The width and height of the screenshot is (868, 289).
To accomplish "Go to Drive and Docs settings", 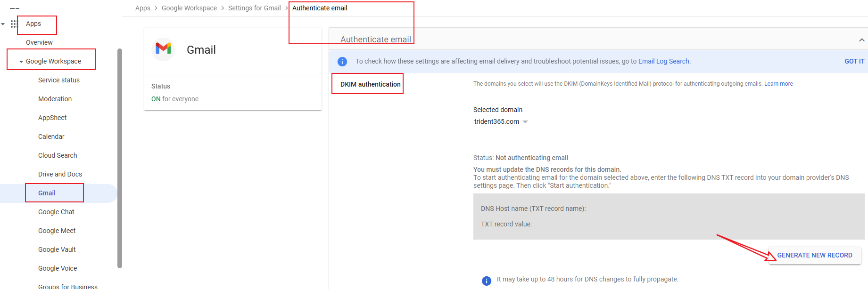I will pos(60,174).
